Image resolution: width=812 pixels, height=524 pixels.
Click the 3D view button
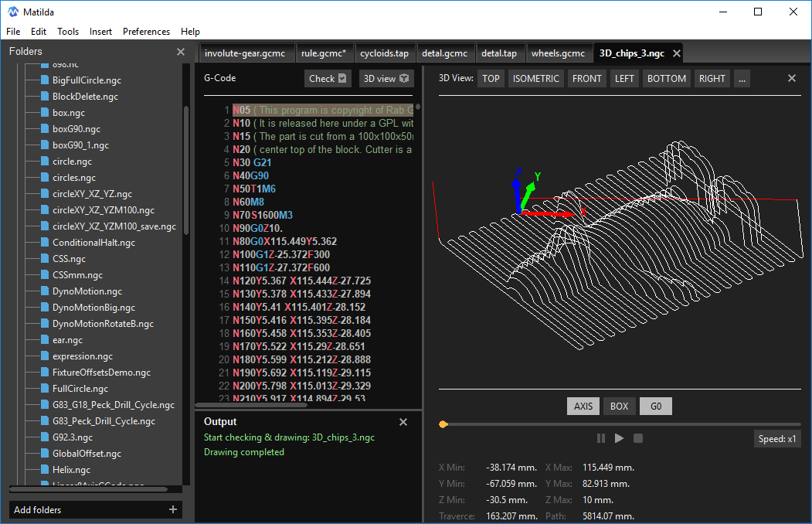pos(386,78)
